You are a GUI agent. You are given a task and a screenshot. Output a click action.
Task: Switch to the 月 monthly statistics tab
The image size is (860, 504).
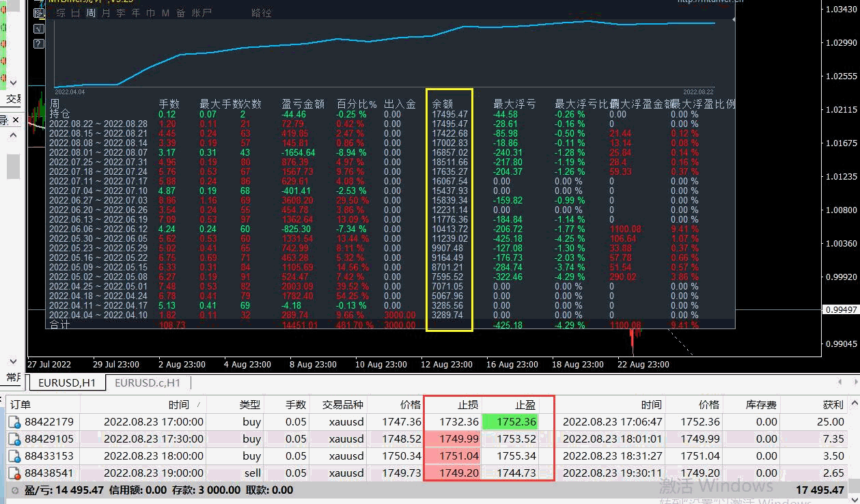(x=105, y=13)
